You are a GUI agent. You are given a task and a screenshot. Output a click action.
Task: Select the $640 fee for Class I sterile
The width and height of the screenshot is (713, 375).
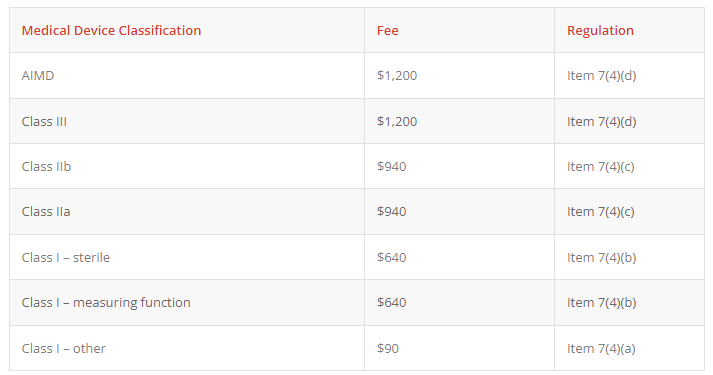(x=392, y=258)
